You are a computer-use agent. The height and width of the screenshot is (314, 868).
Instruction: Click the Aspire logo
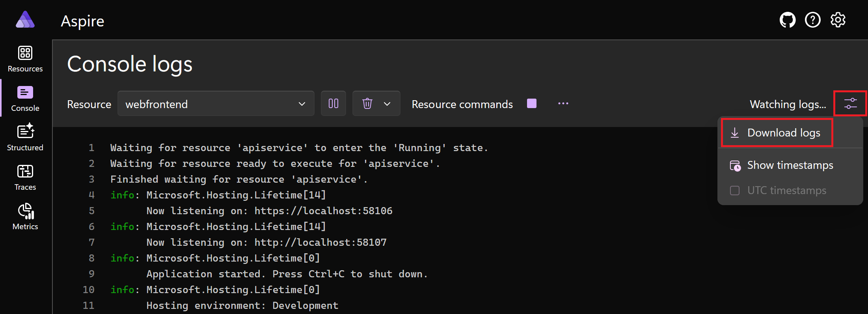(x=25, y=20)
